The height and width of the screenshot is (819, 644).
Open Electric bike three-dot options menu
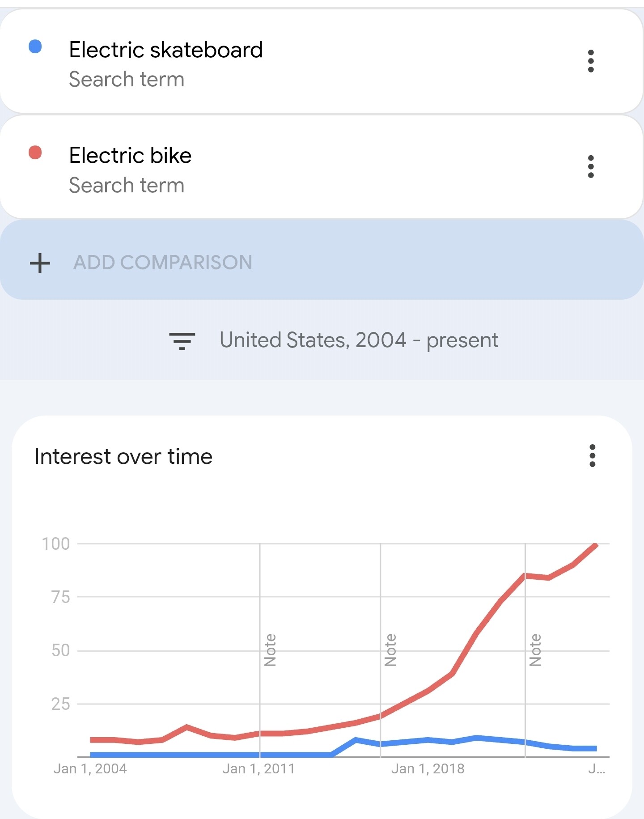click(591, 166)
